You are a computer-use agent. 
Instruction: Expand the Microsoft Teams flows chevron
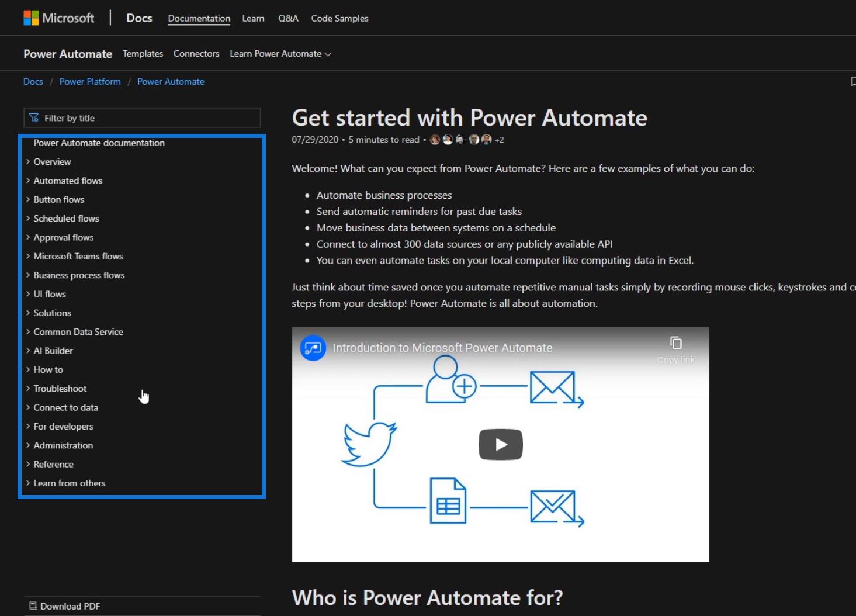[x=28, y=256]
